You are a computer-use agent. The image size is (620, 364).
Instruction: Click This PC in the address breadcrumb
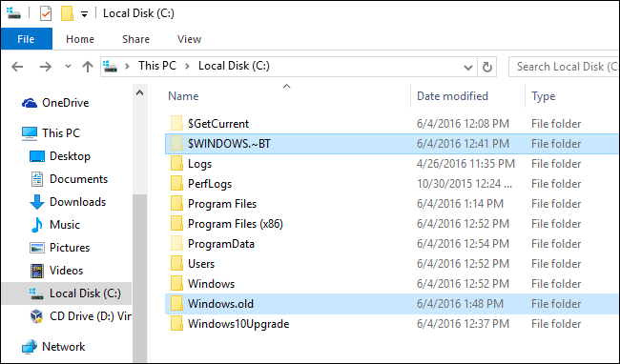pyautogui.click(x=157, y=66)
